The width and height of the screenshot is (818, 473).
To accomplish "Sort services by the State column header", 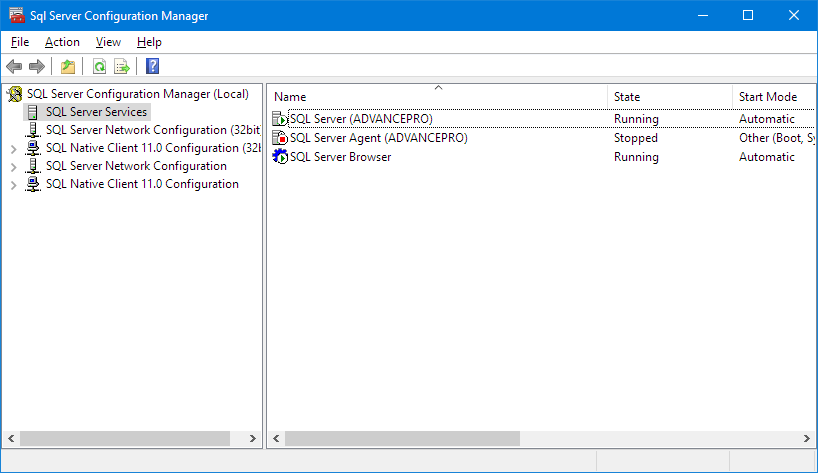I will pyautogui.click(x=668, y=97).
